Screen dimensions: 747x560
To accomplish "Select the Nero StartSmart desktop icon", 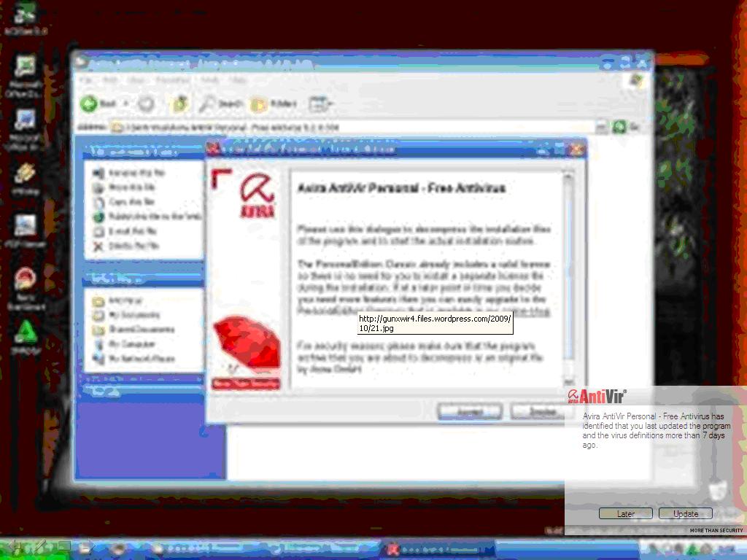I will 26,289.
